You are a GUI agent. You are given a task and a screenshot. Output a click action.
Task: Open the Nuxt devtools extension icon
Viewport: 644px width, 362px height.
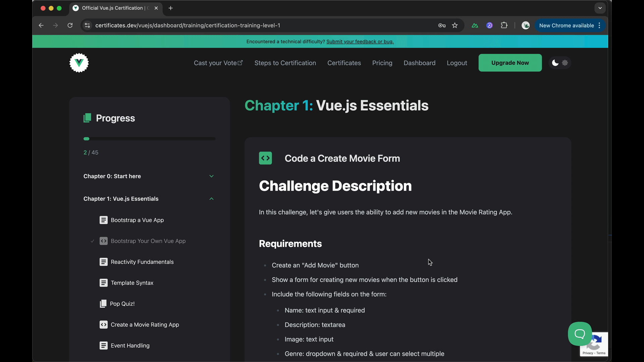(x=475, y=25)
